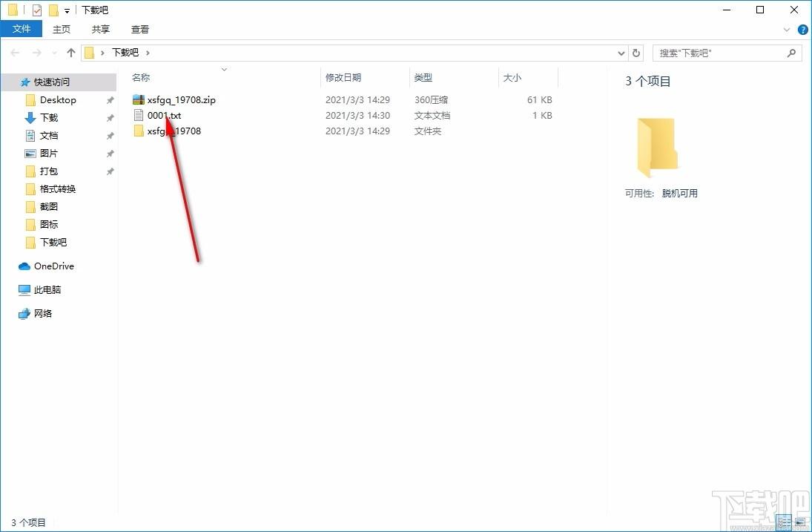Open Desktop in the navigation pane

click(59, 100)
